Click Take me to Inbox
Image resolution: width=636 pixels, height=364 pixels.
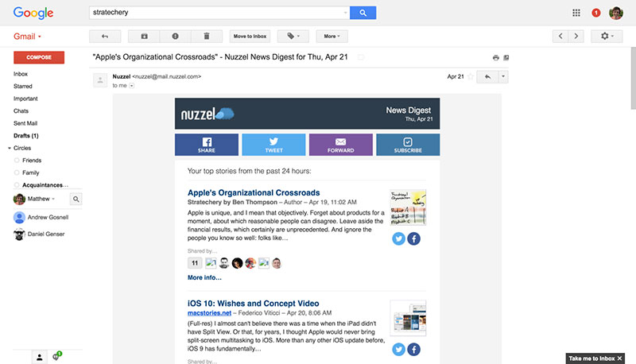pos(591,358)
